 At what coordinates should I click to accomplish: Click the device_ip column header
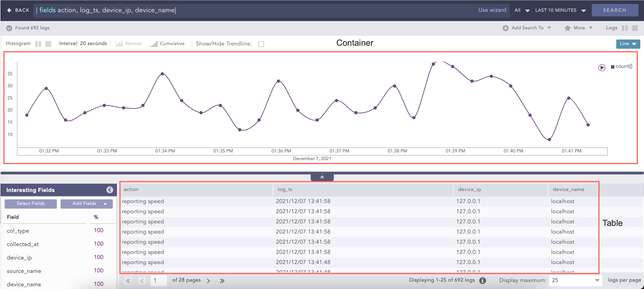(x=469, y=189)
